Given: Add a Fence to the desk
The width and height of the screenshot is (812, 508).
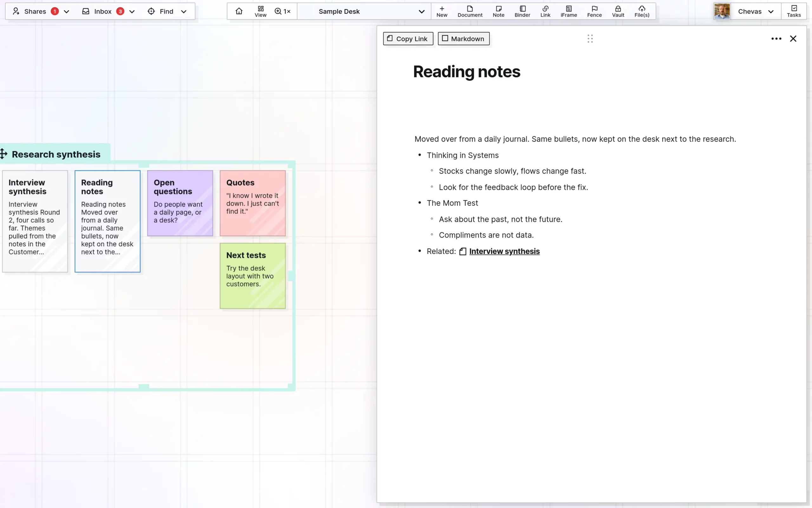Looking at the screenshot, I should 594,11.
